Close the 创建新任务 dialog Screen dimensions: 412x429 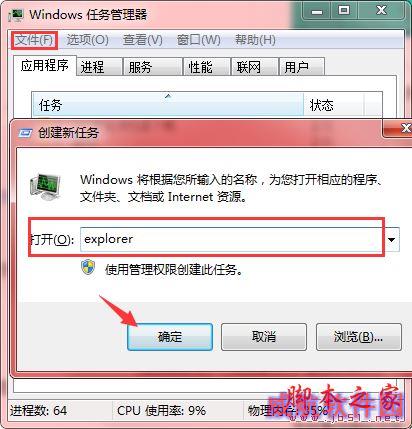click(405, 128)
